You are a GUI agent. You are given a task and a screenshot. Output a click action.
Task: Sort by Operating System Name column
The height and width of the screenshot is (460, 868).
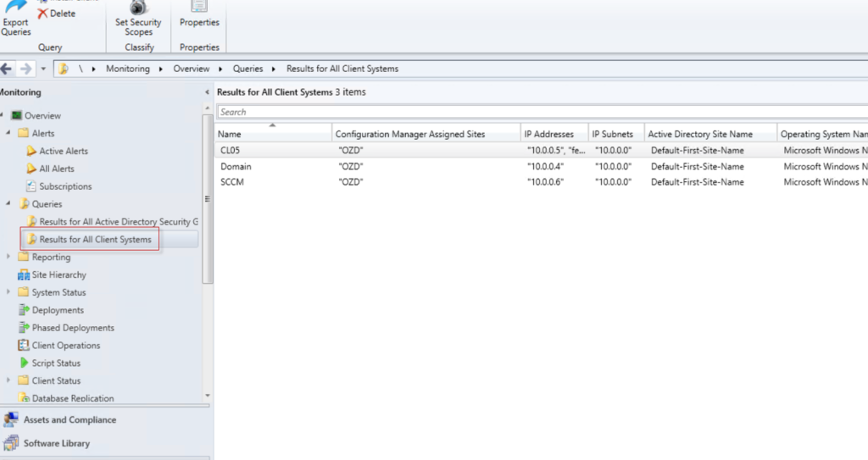(822, 134)
